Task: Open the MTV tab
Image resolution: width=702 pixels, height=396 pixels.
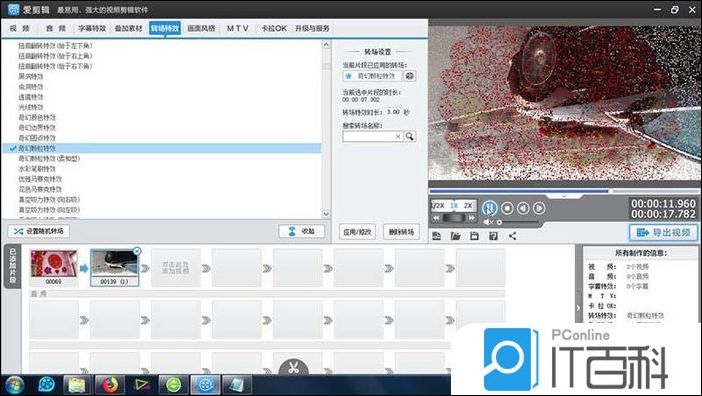Action: tap(238, 28)
